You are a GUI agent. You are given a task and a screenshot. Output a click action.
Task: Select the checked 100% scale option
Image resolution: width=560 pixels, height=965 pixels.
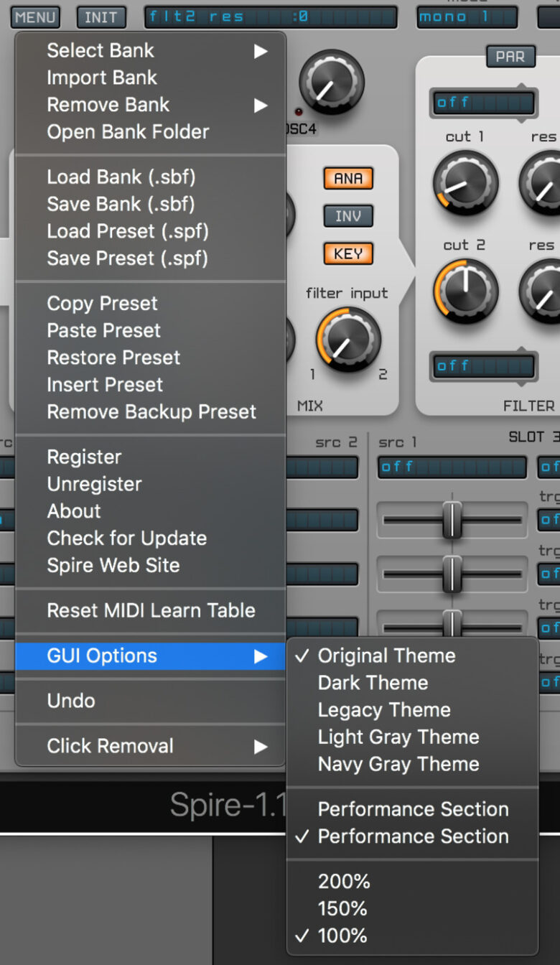(413, 936)
